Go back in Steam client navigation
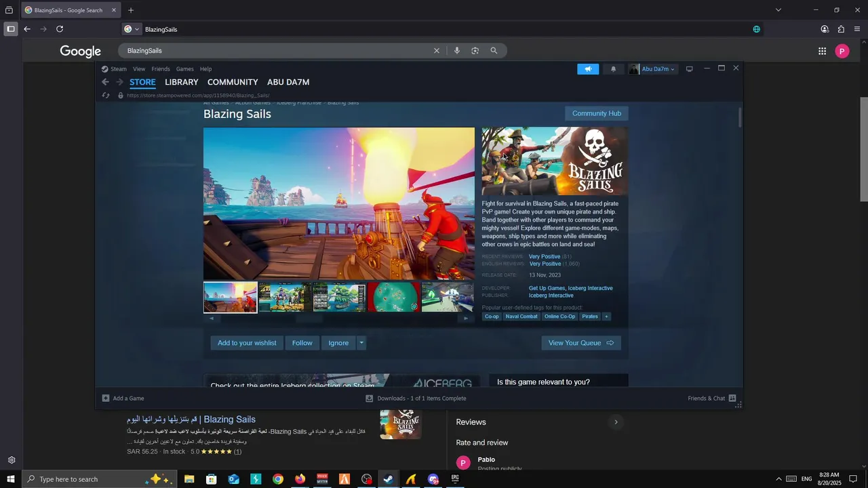The height and width of the screenshot is (488, 868). pyautogui.click(x=105, y=82)
